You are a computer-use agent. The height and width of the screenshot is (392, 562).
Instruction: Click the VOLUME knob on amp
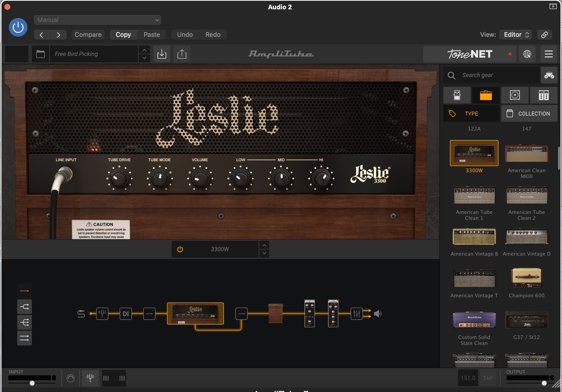click(200, 178)
